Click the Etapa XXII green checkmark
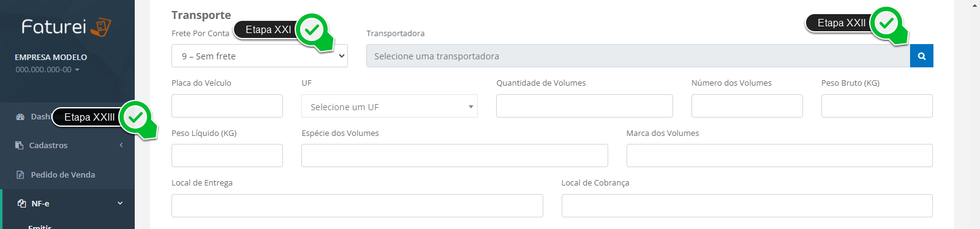Viewport: 980px width, 229px height. pyautogui.click(x=886, y=23)
